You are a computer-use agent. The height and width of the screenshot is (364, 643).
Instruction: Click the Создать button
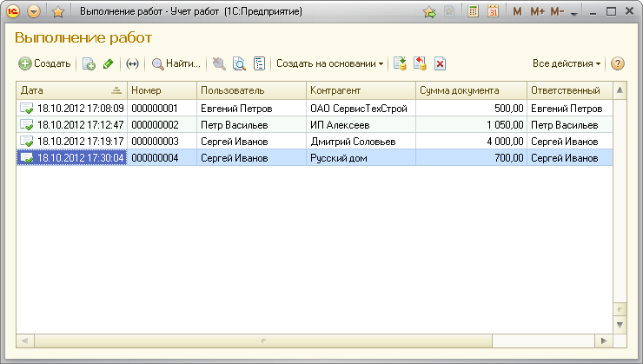tap(44, 63)
